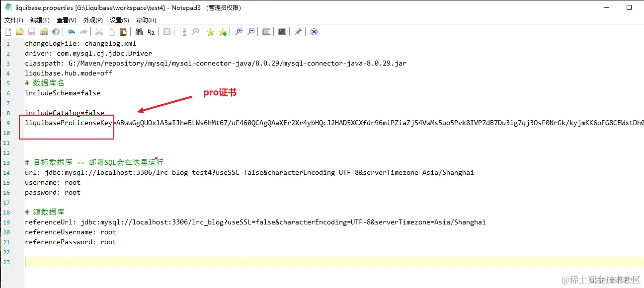Toggle always-on-top pin icon
The width and height of the screenshot is (644, 288).
(298, 32)
